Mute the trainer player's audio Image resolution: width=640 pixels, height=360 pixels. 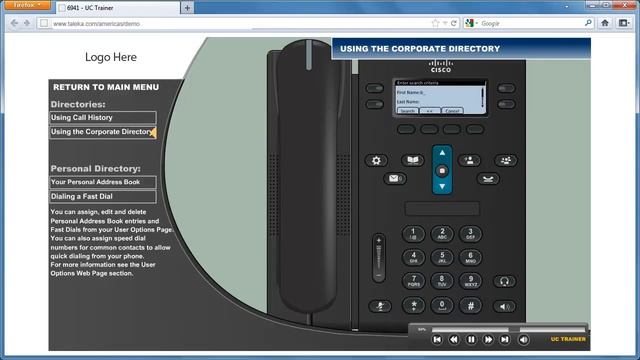click(x=524, y=340)
